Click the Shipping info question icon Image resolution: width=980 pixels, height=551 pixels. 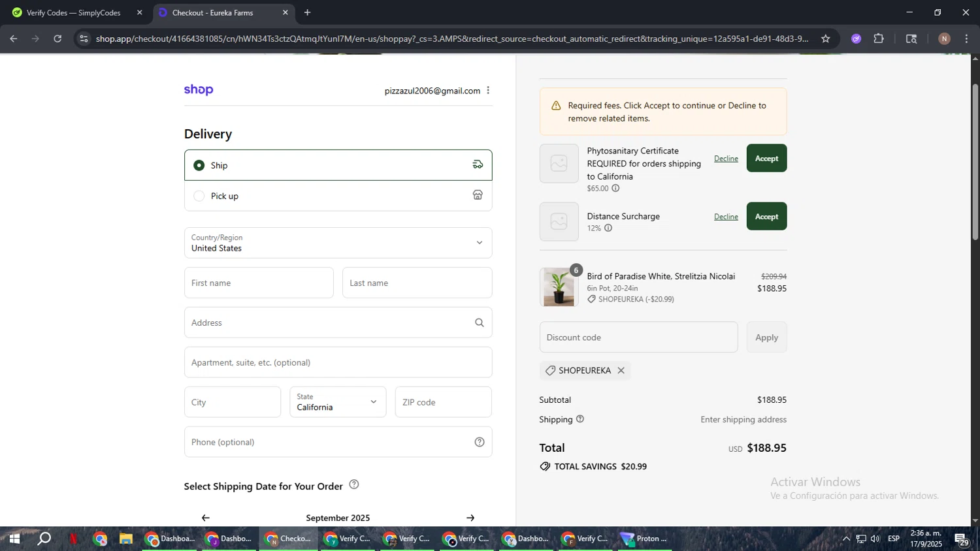(x=580, y=419)
